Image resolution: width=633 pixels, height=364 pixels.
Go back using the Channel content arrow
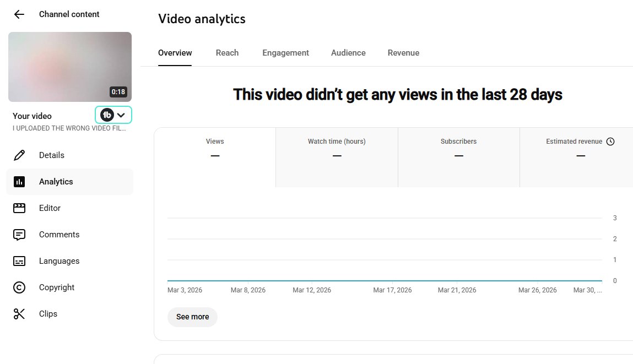click(19, 14)
